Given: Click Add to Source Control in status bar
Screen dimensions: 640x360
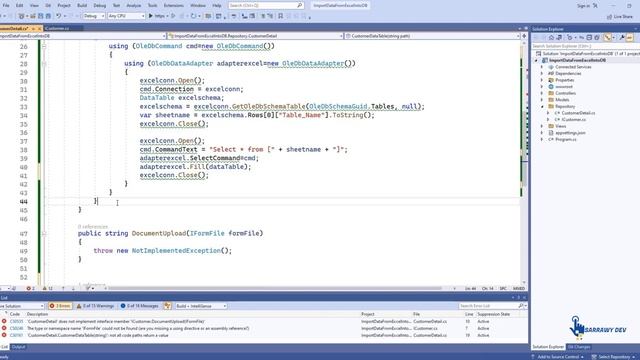Looking at the screenshot, I should (x=558, y=357).
